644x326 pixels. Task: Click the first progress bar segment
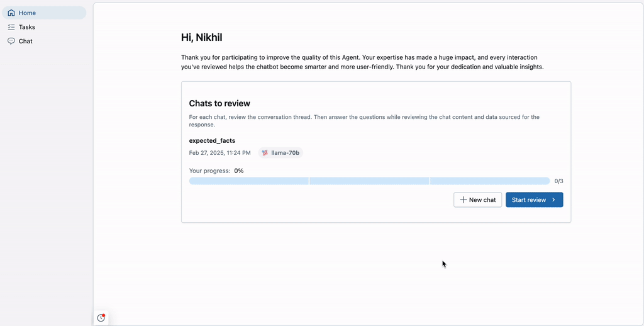pyautogui.click(x=248, y=181)
